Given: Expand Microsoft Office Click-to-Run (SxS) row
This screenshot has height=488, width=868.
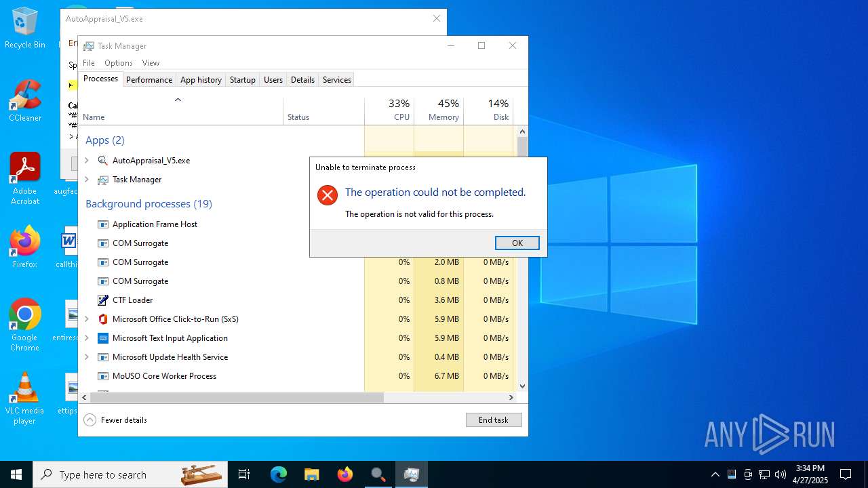Looking at the screenshot, I should pos(86,319).
